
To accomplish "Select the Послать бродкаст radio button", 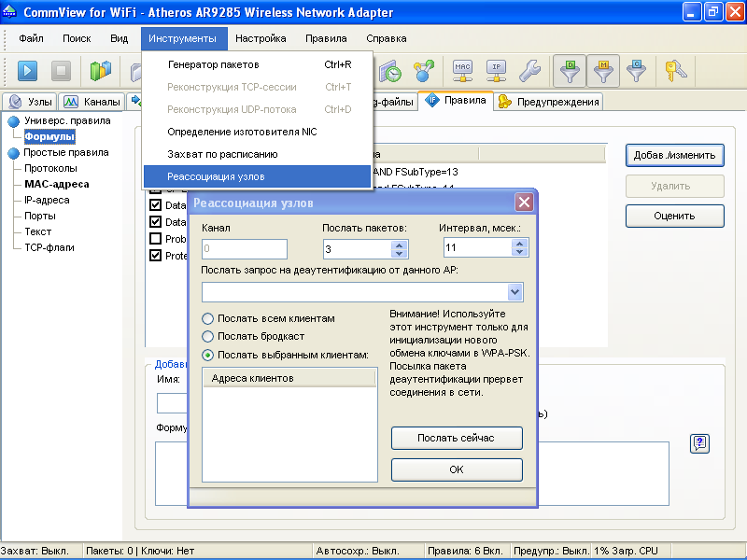I will tap(207, 337).
